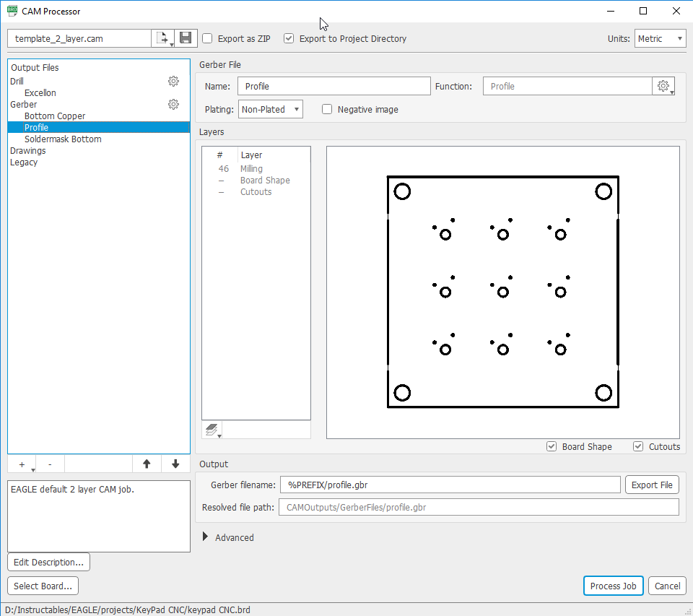Viewport: 693px width, 616px height.
Task: Click the Gerber filename input field
Action: click(x=450, y=485)
